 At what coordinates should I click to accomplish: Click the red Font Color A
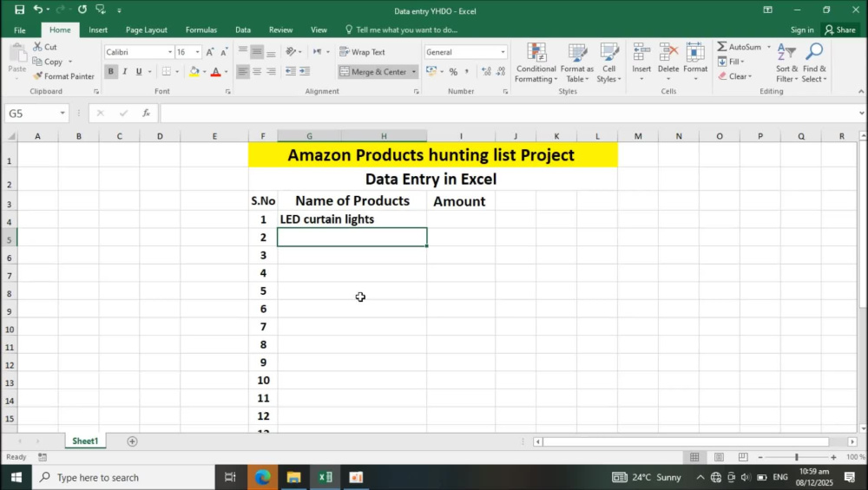tap(216, 71)
